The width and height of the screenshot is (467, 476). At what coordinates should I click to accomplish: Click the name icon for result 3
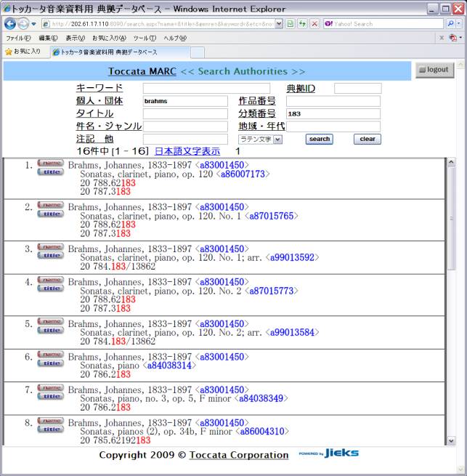pyautogui.click(x=51, y=247)
